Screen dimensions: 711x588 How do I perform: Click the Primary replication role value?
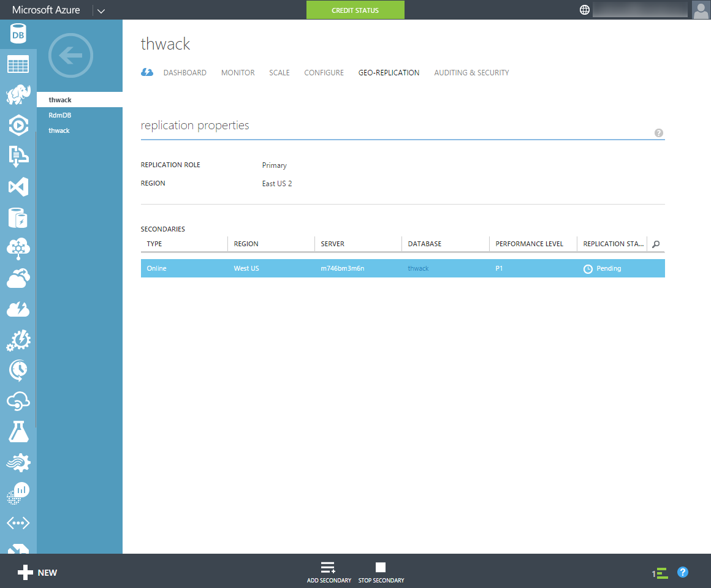275,165
